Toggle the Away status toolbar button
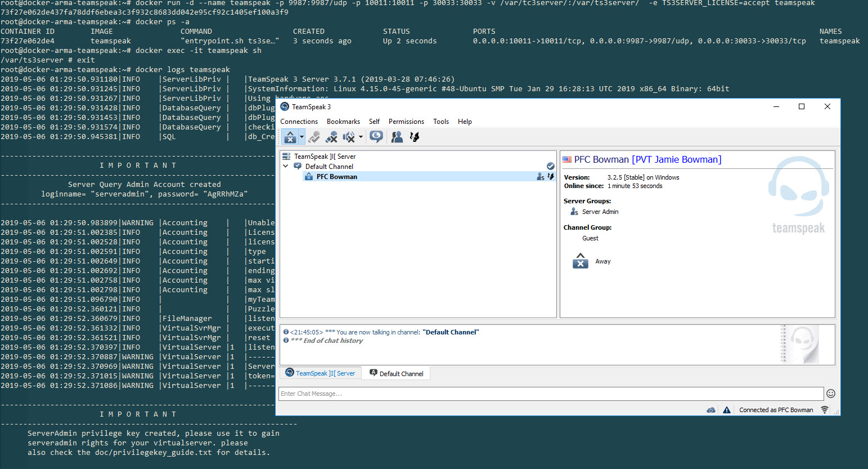The image size is (868, 469). click(290, 137)
